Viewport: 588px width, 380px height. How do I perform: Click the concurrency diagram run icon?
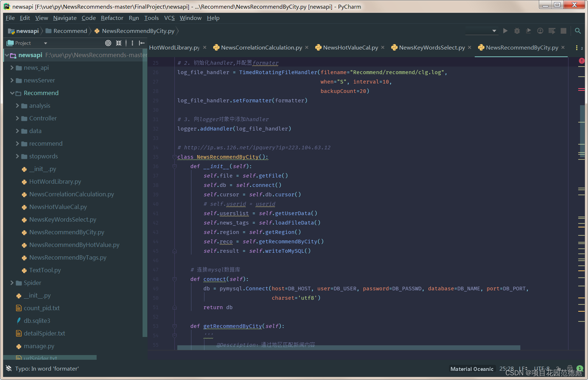pyautogui.click(x=552, y=31)
